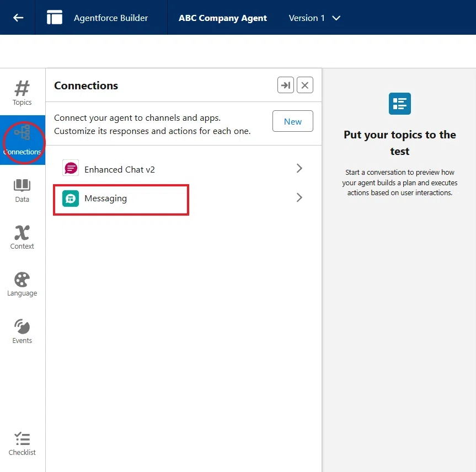
Task: Click the Messaging channel icon
Action: pos(71,199)
